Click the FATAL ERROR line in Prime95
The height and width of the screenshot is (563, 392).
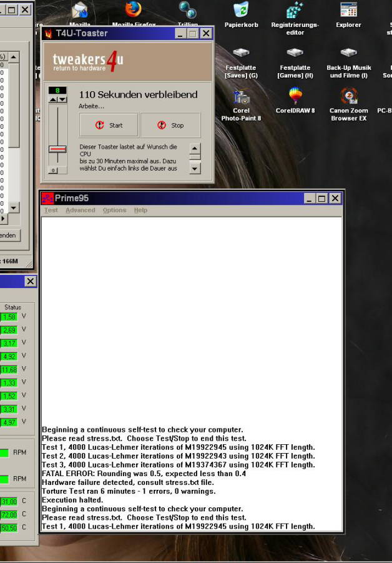coord(144,474)
